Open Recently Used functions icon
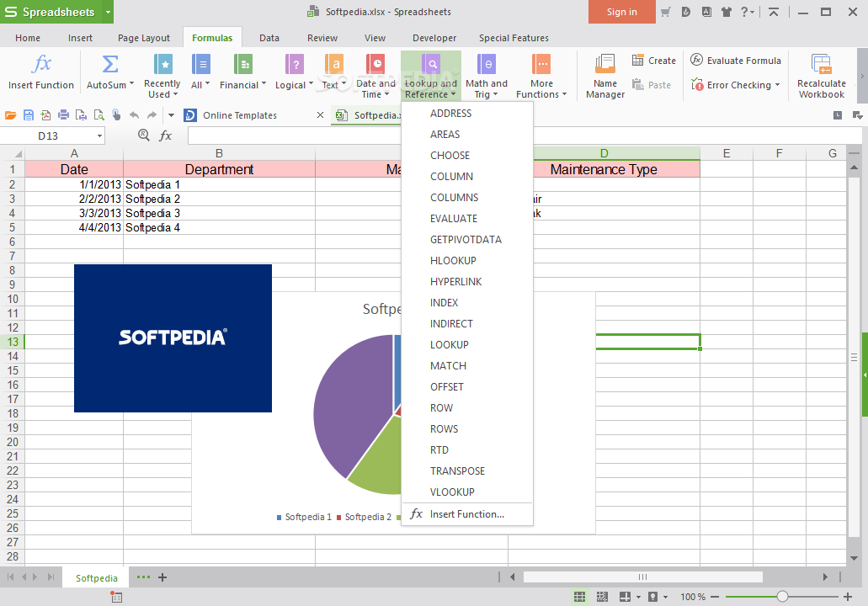Screen dimensions: 868x606 click(162, 64)
